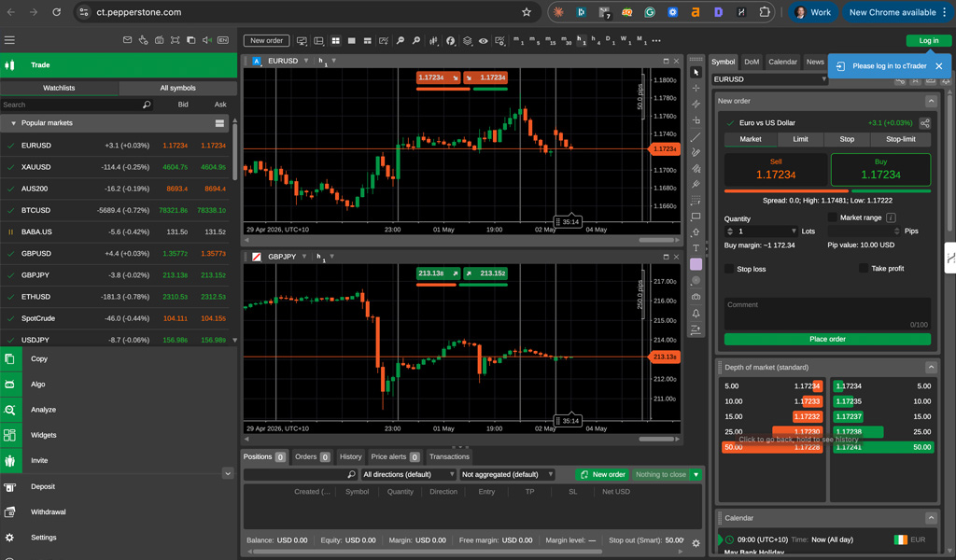
Task: Click the Buy 1.17234 button
Action: (880, 170)
